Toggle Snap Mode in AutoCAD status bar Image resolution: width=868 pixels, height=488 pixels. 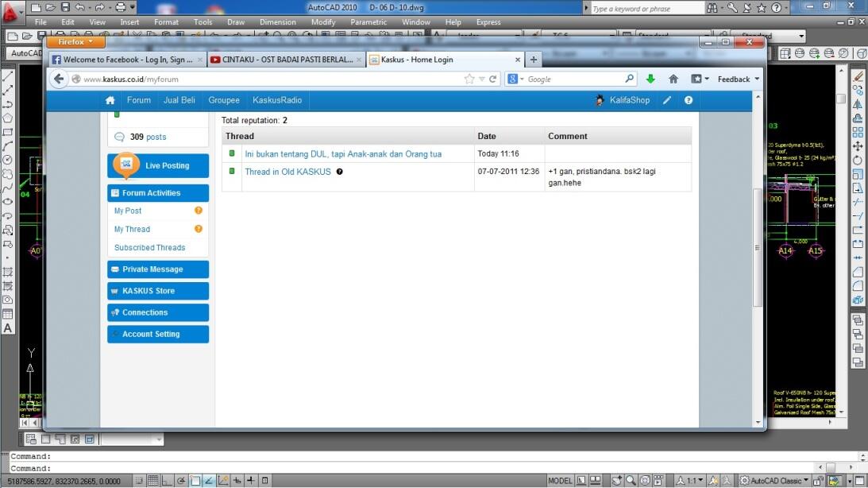coord(139,481)
